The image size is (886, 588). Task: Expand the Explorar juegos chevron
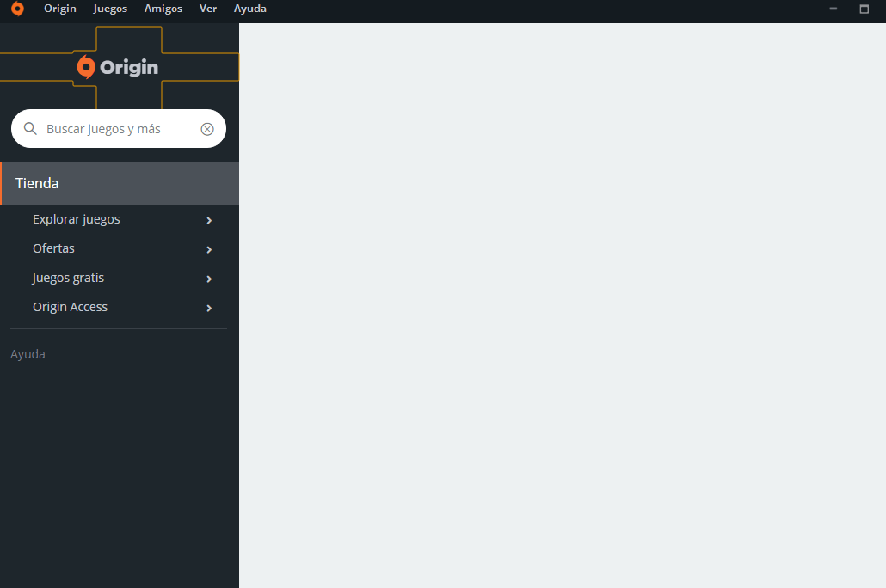[x=209, y=220]
